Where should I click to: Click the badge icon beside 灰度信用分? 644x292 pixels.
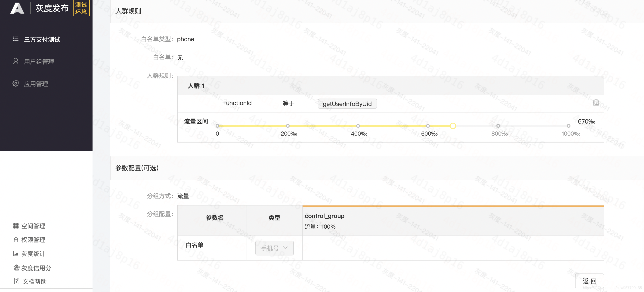tap(16, 268)
